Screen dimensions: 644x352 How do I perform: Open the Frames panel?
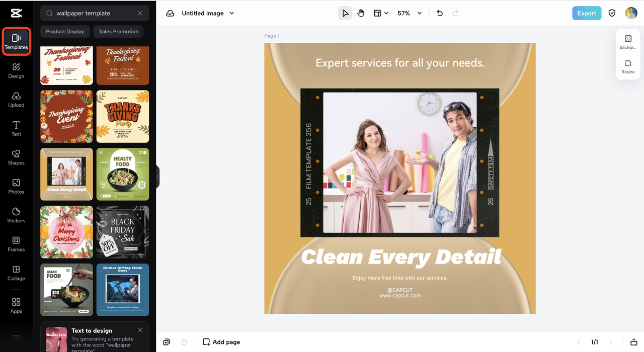pyautogui.click(x=16, y=244)
